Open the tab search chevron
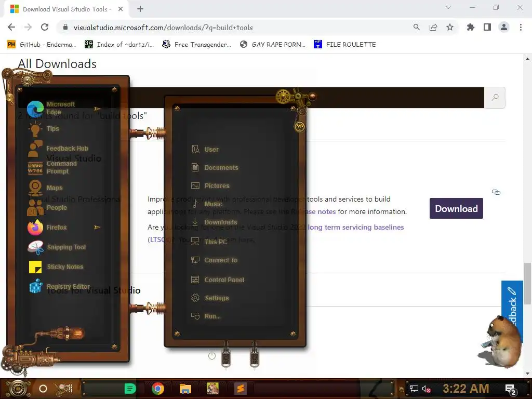Image resolution: width=532 pixels, height=399 pixels. pyautogui.click(x=448, y=7)
